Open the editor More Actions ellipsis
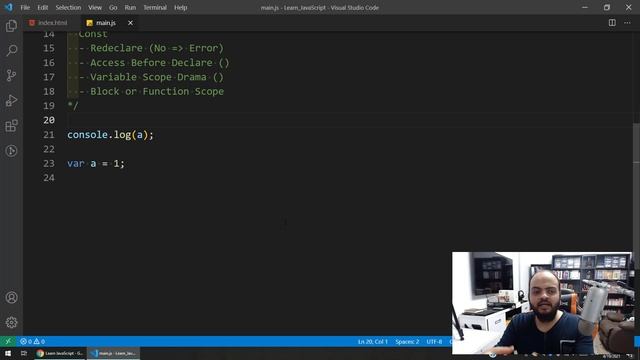 click(x=627, y=23)
